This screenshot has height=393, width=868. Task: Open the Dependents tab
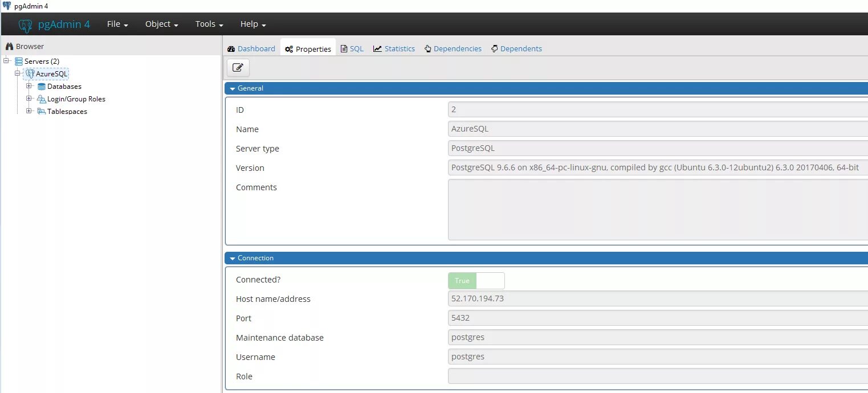point(516,48)
